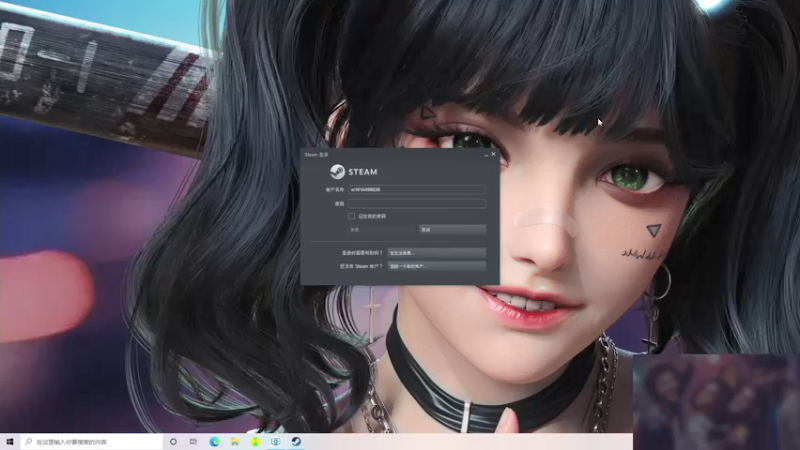Click the account name field in Steam login
The height and width of the screenshot is (450, 800).
pos(417,190)
